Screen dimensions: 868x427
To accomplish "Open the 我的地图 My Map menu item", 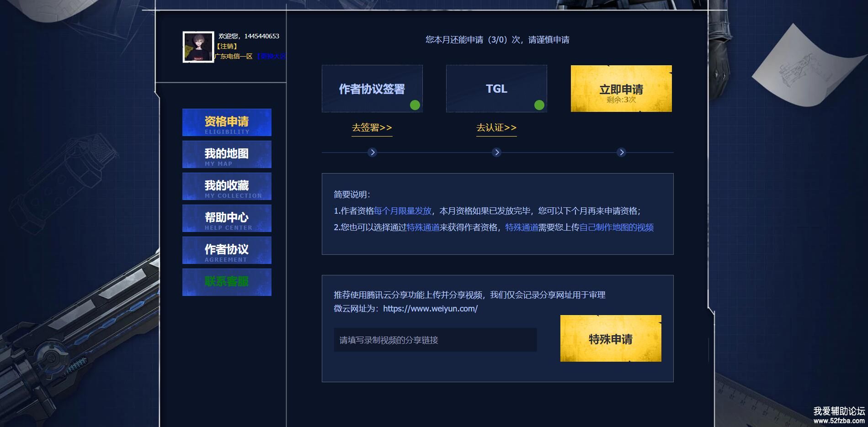I will coord(227,154).
